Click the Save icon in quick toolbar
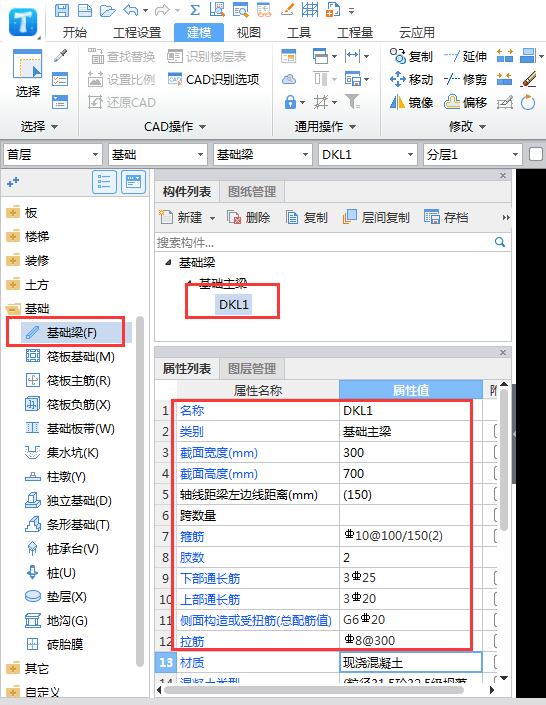 tap(62, 10)
